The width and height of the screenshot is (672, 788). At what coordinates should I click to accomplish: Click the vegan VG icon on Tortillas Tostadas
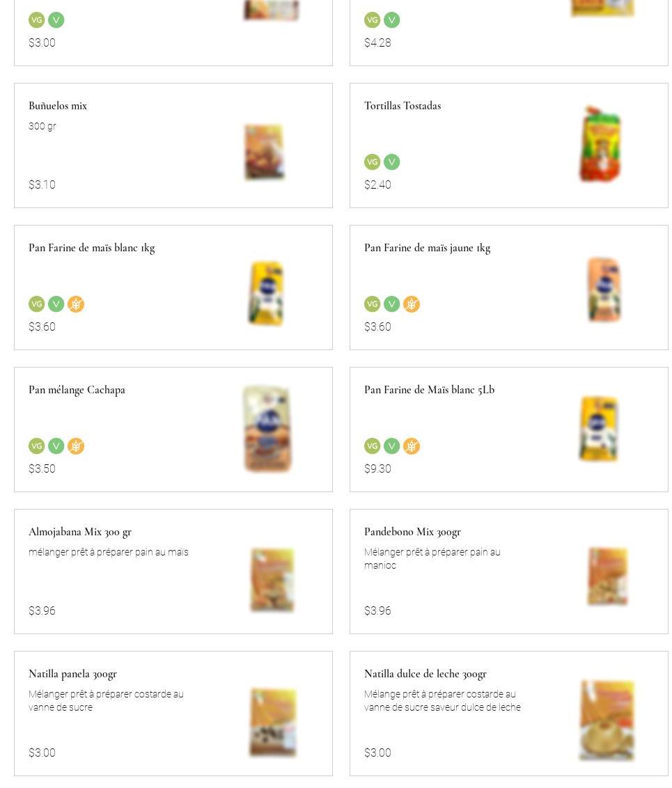(373, 162)
